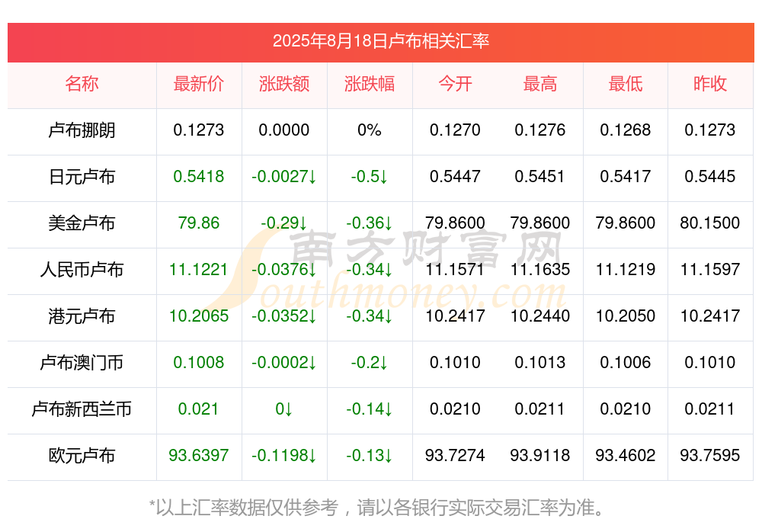Click low value 11.1219
The height and width of the screenshot is (532, 762).
[626, 269]
